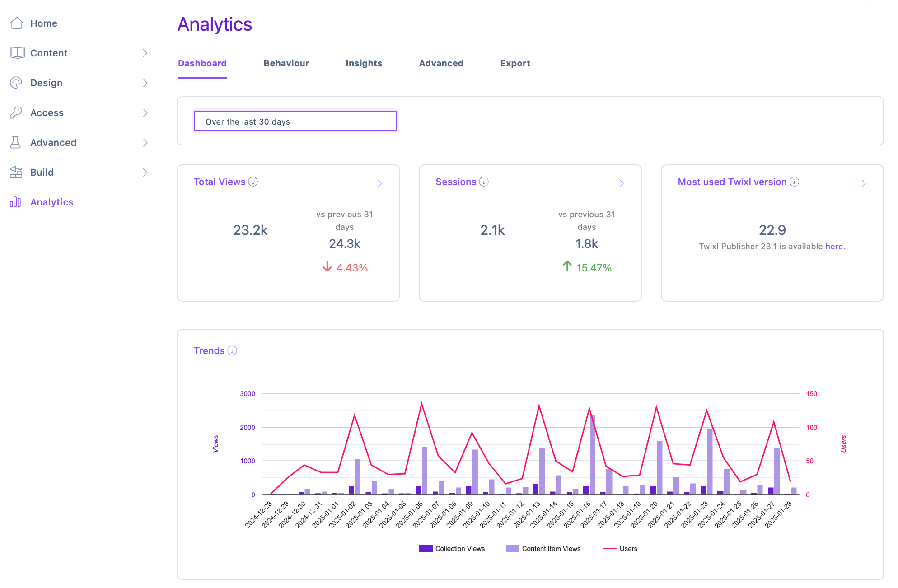The image size is (898, 588).
Task: Click the Build blocks icon
Action: pos(16,172)
